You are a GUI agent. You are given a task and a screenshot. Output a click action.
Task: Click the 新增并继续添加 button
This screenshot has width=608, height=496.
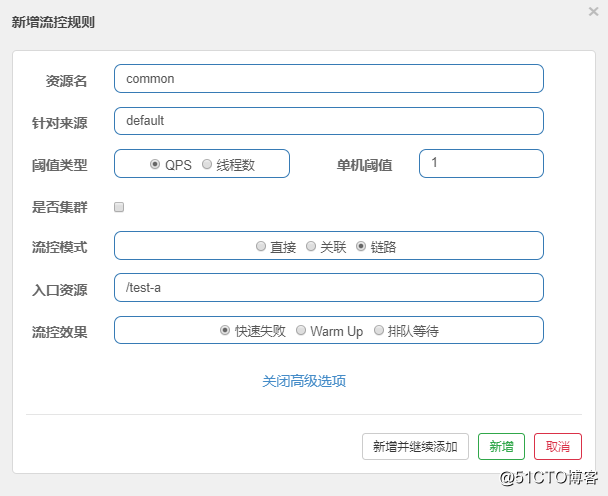pos(415,447)
